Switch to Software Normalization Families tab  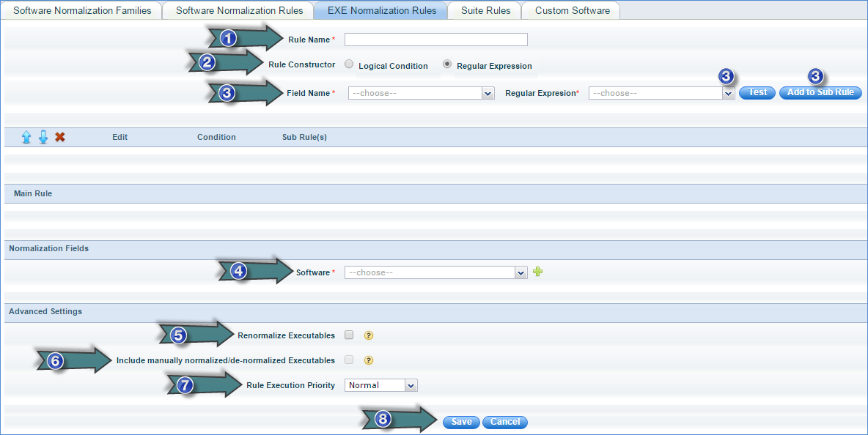click(x=82, y=10)
